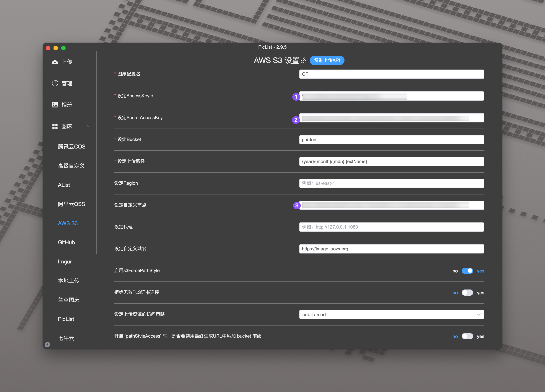The width and height of the screenshot is (545, 392).
Task: Click the info icon at sidebar bottom
Action: (x=47, y=345)
